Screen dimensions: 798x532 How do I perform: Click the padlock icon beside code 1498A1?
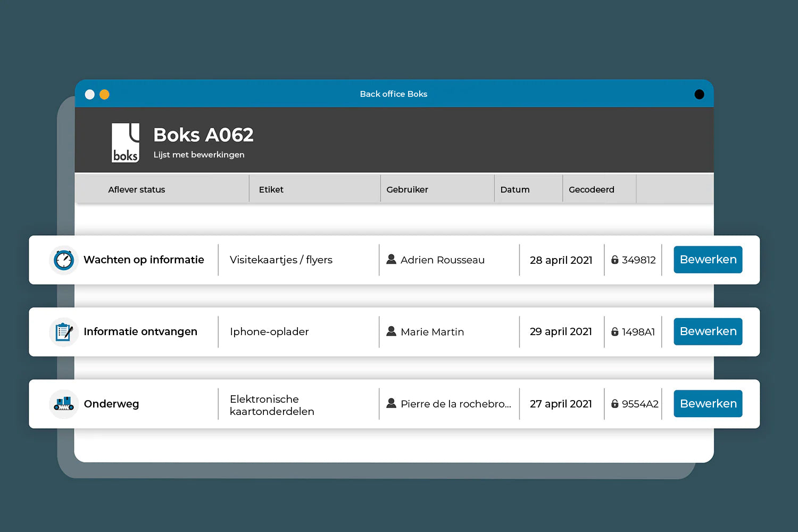pos(614,331)
